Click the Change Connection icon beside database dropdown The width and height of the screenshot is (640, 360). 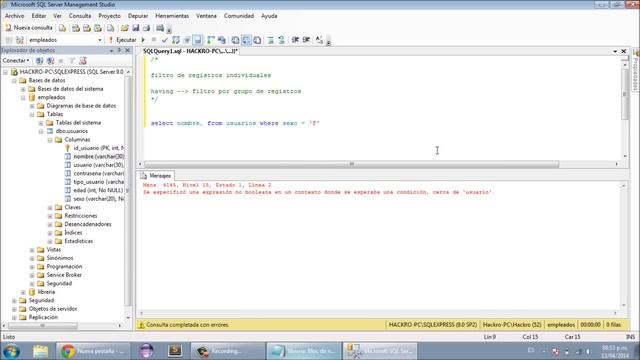[x=20, y=40]
